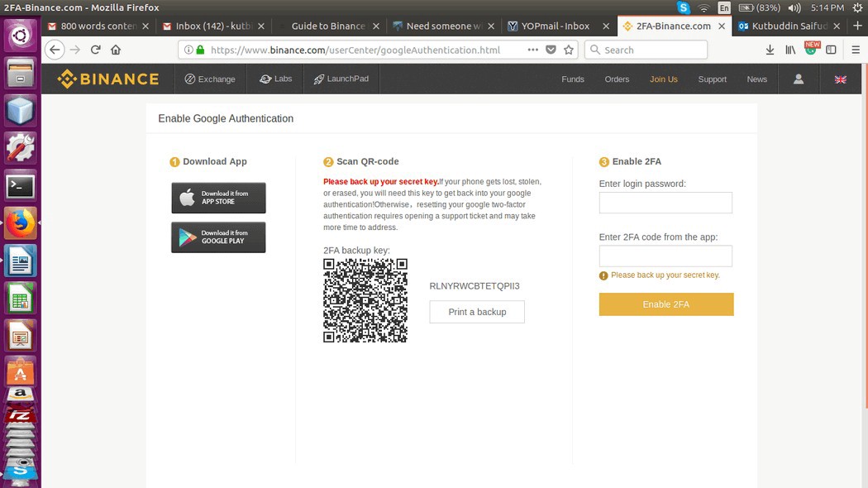Download the app from Google Play
Image resolution: width=868 pixels, height=488 pixels.
tap(219, 237)
